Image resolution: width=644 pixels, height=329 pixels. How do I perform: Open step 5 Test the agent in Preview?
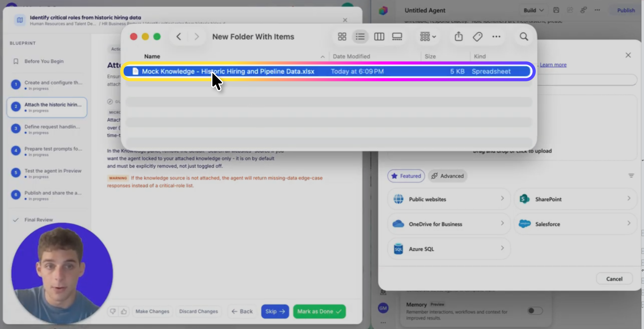[x=47, y=173]
